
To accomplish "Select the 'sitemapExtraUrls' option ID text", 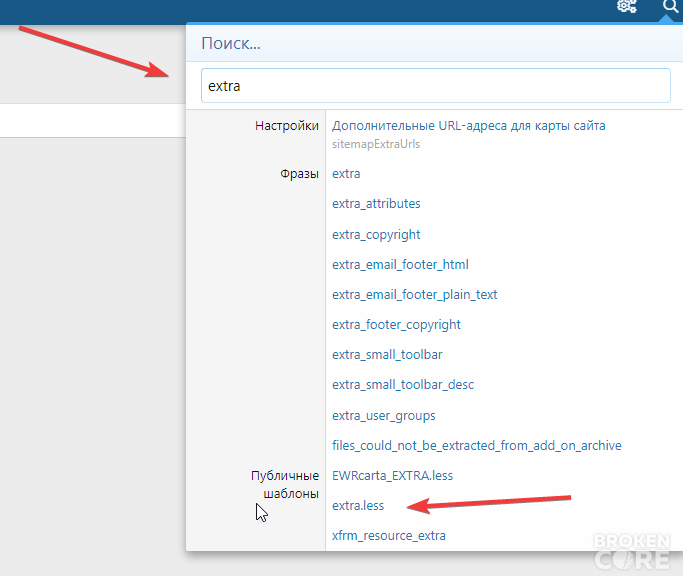I will pyautogui.click(x=376, y=144).
